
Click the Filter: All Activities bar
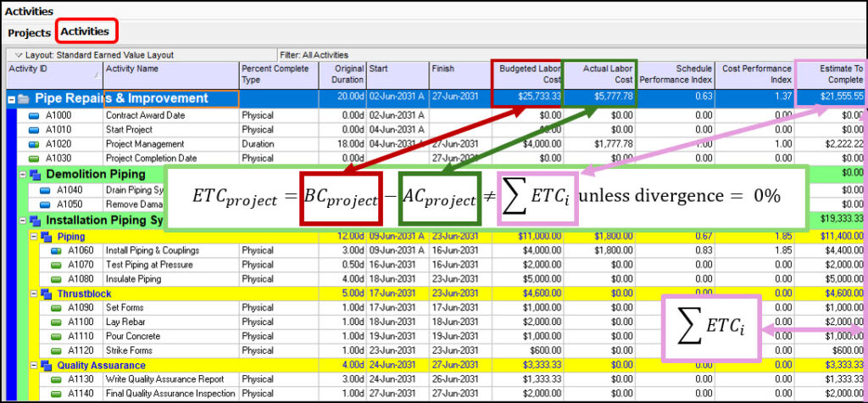tap(314, 55)
